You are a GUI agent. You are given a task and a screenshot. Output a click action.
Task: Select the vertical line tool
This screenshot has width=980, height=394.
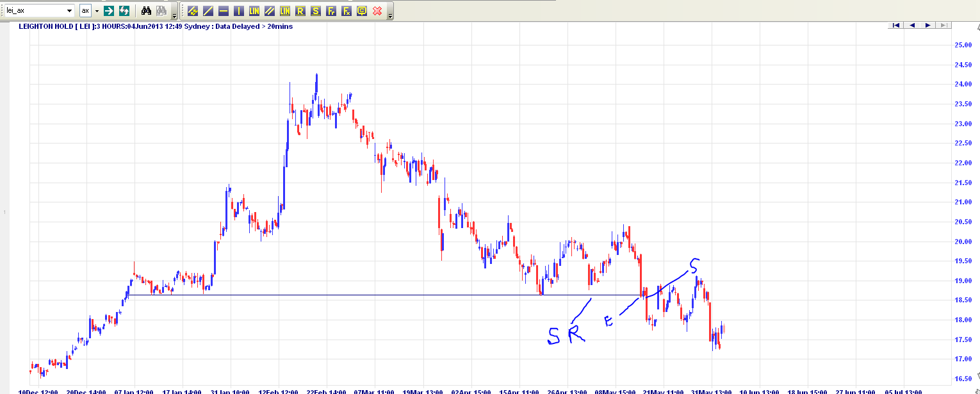pyautogui.click(x=239, y=11)
